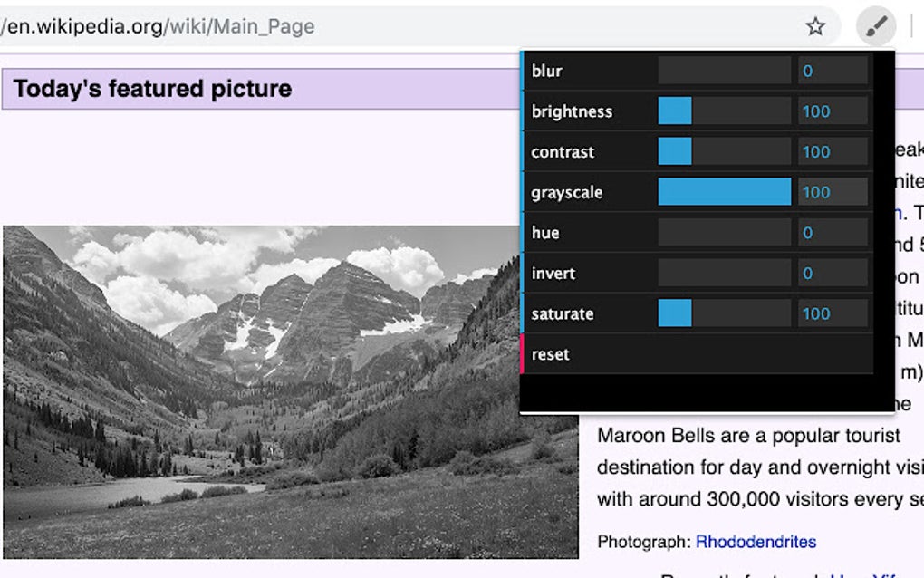Click the contrast numeric value box
This screenshot has width=924, height=578.
(x=832, y=151)
